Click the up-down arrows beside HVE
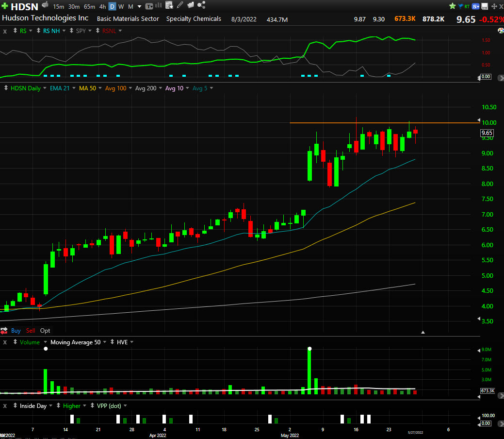The height and width of the screenshot is (439, 504). click(112, 342)
